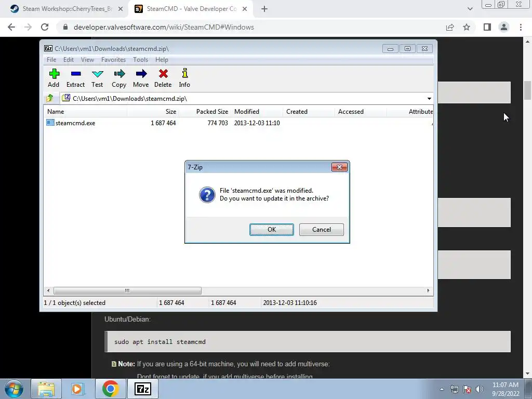Click the volume icon in the system tray
The height and width of the screenshot is (399, 532).
pos(479,389)
